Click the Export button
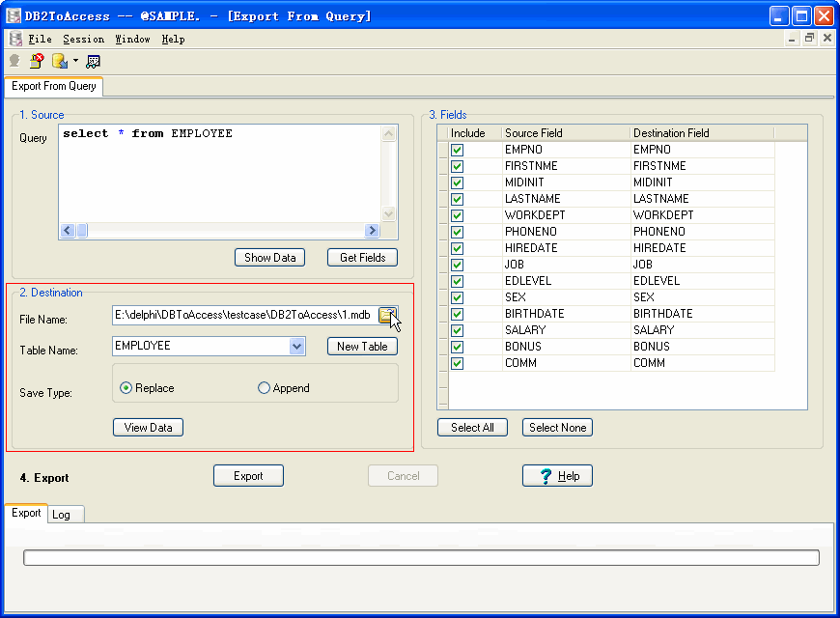This screenshot has width=840, height=618. point(248,476)
